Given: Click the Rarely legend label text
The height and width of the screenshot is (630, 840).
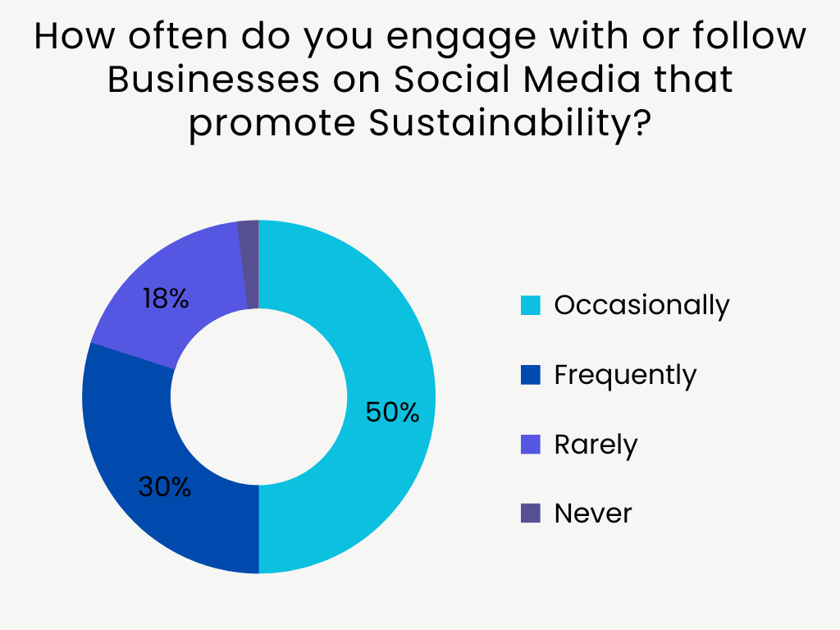Looking at the screenshot, I should (596, 445).
